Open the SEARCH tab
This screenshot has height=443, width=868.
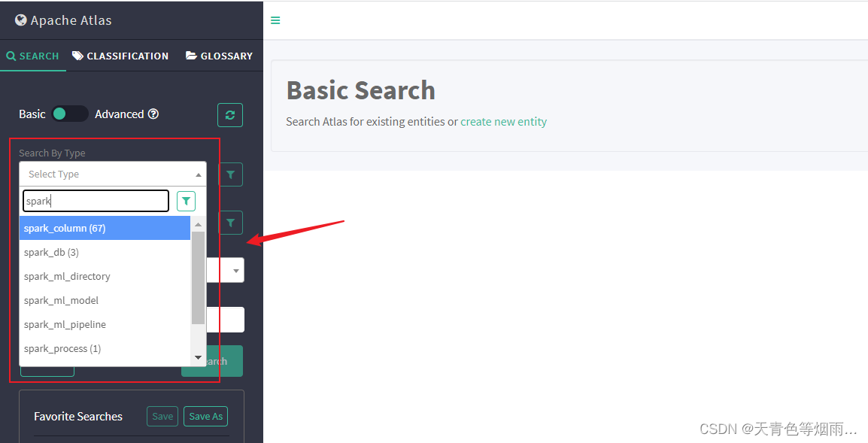[x=32, y=56]
